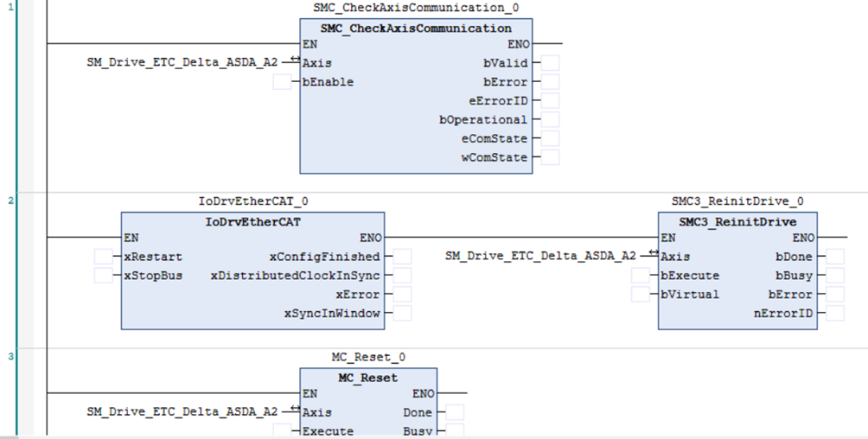
Task: Select the bVirtual input box
Action: point(641,295)
